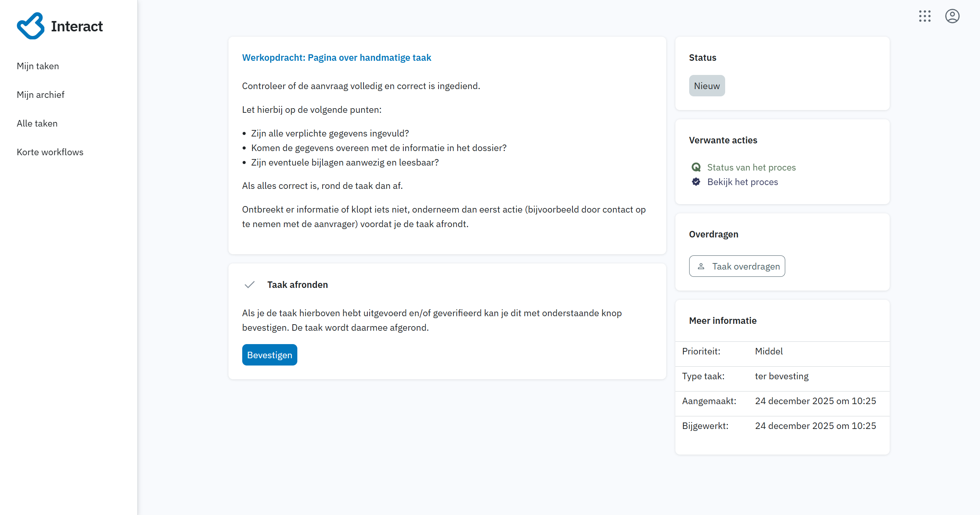
Task: Go to Alle taken
Action: 37,123
